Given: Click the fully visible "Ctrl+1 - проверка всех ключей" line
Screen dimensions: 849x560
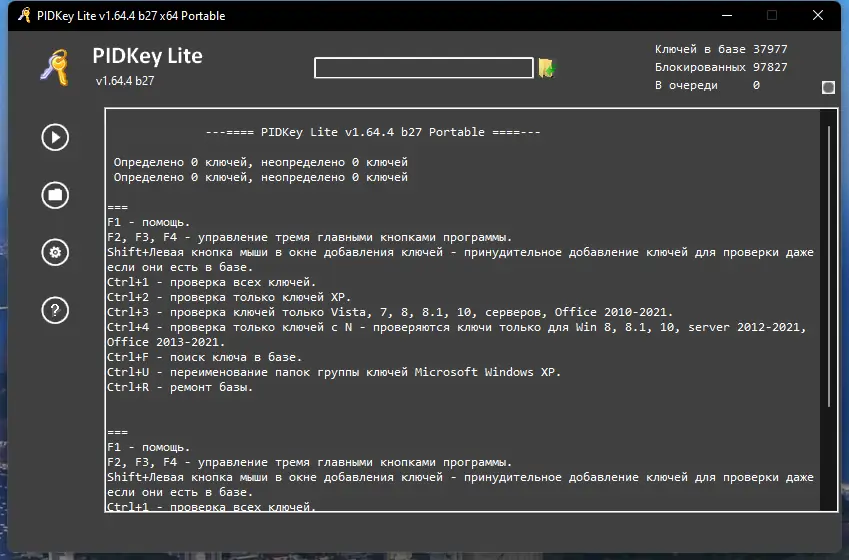Looking at the screenshot, I should tap(211, 282).
